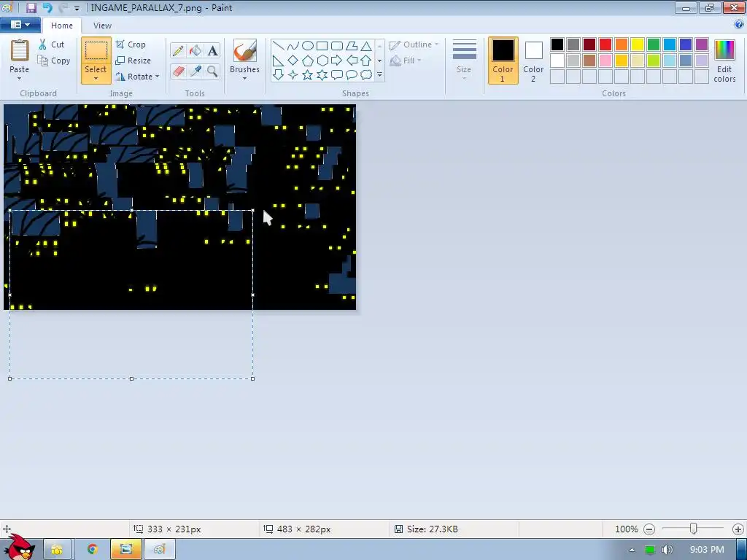This screenshot has height=560, width=747.
Task: Choose the Four-point star shape
Action: point(293,75)
